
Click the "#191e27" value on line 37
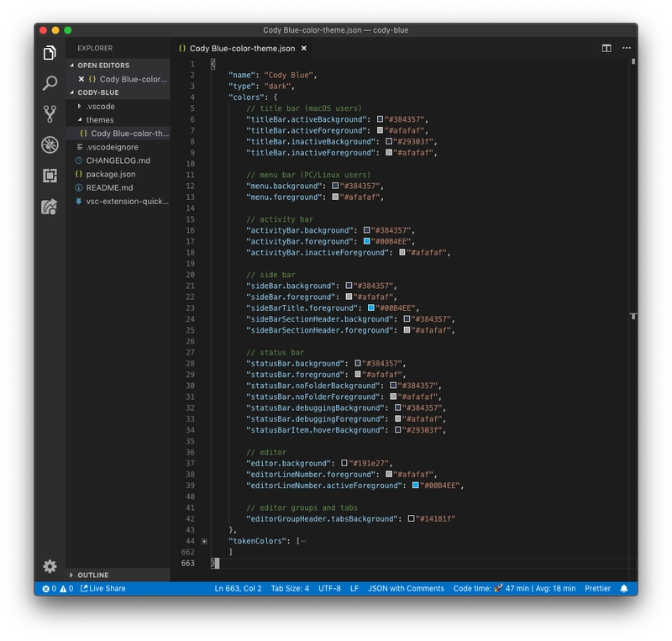point(369,463)
